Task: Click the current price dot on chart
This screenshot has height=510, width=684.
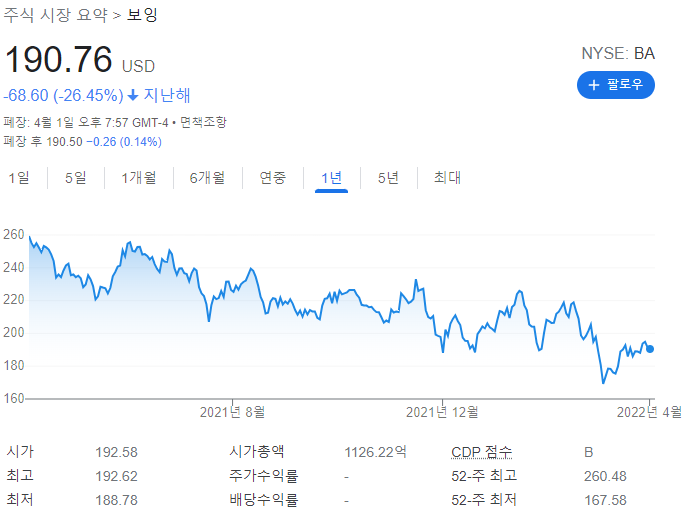Action: 650,349
